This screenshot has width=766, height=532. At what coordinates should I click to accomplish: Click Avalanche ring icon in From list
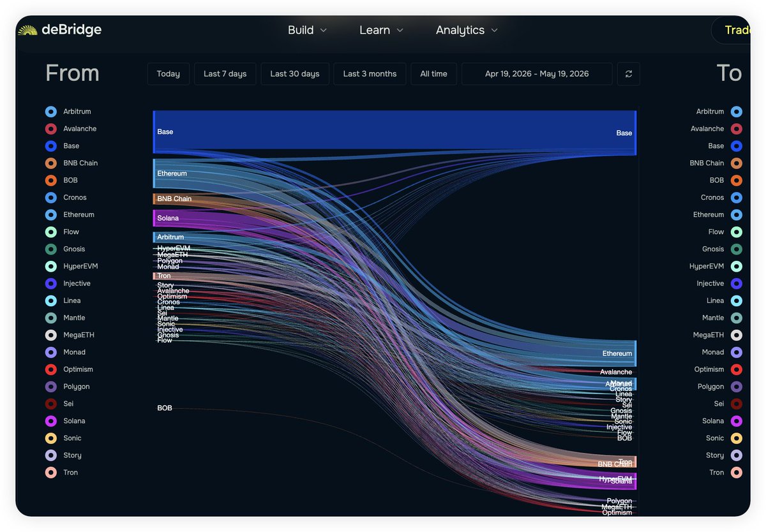(x=51, y=129)
